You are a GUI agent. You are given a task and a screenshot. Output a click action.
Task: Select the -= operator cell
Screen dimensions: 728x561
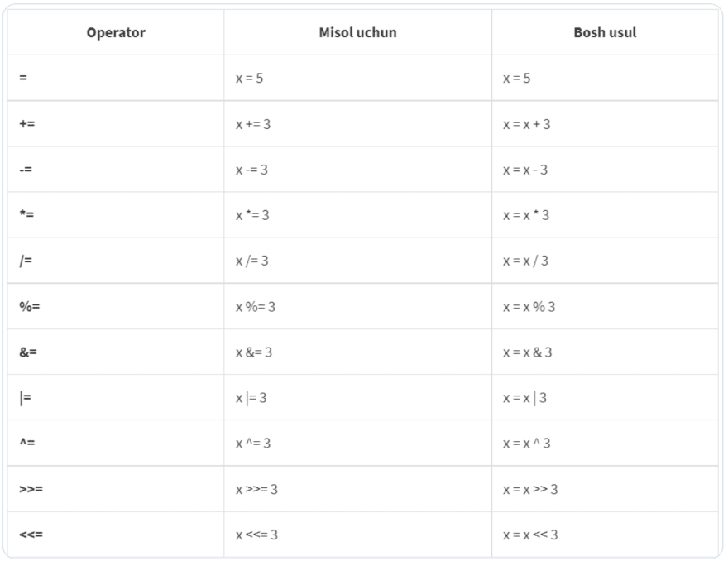pos(26,170)
